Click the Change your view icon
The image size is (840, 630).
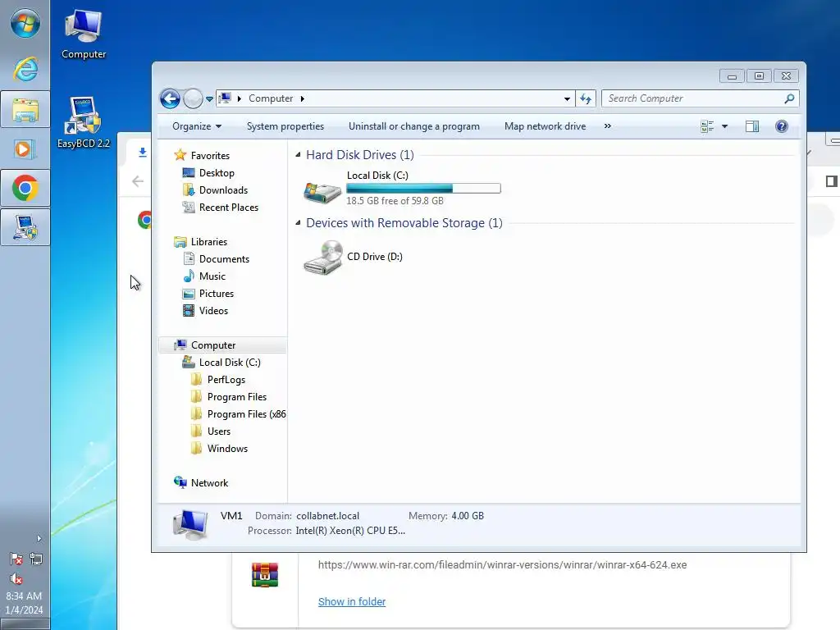707,126
